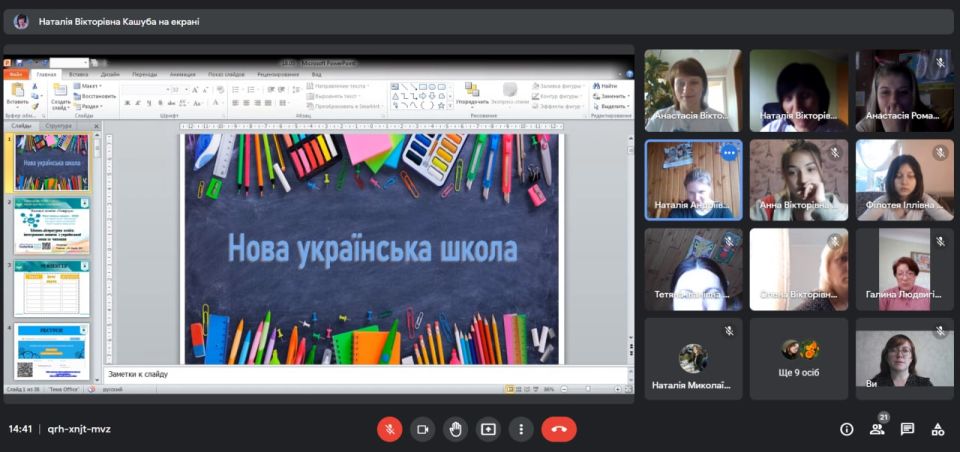Select the second slide thumbnail
The width and height of the screenshot is (960, 452).
pos(52,227)
